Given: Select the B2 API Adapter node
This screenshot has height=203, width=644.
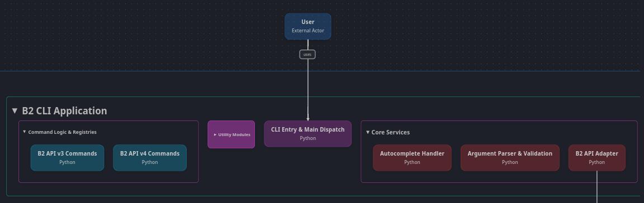Looking at the screenshot, I should (597, 157).
